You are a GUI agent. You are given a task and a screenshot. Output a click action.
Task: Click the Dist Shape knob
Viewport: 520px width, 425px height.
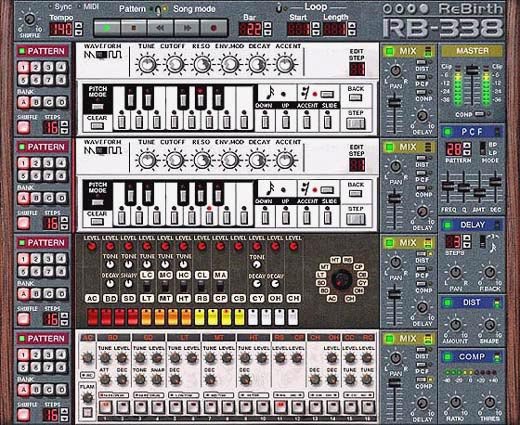(489, 325)
